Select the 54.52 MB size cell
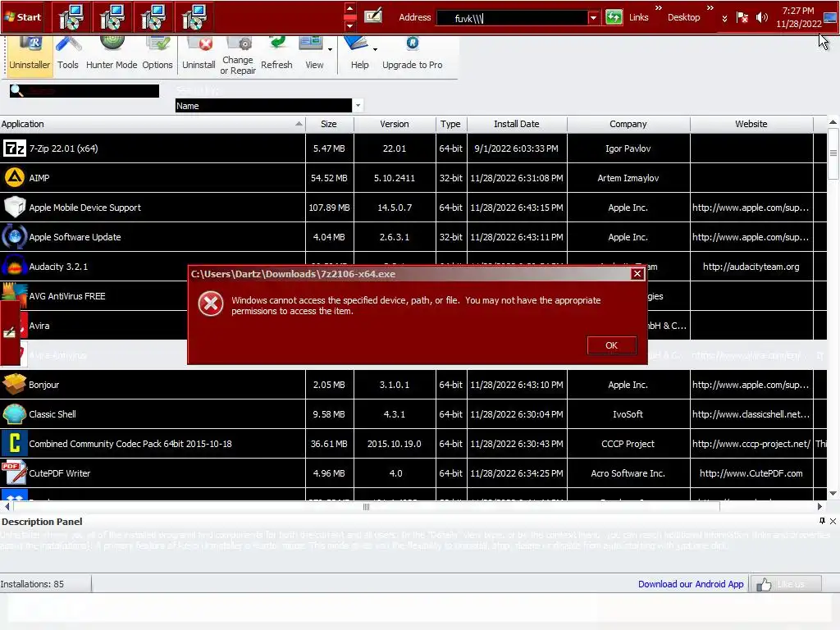The image size is (840, 630). coord(329,178)
